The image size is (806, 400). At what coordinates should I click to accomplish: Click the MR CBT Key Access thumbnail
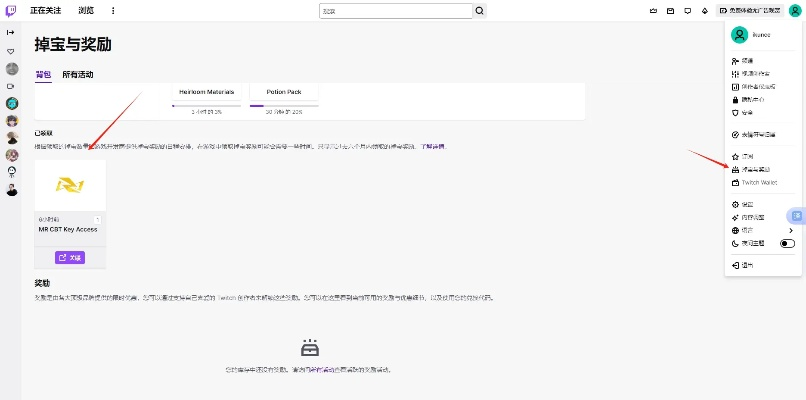pyautogui.click(x=69, y=185)
